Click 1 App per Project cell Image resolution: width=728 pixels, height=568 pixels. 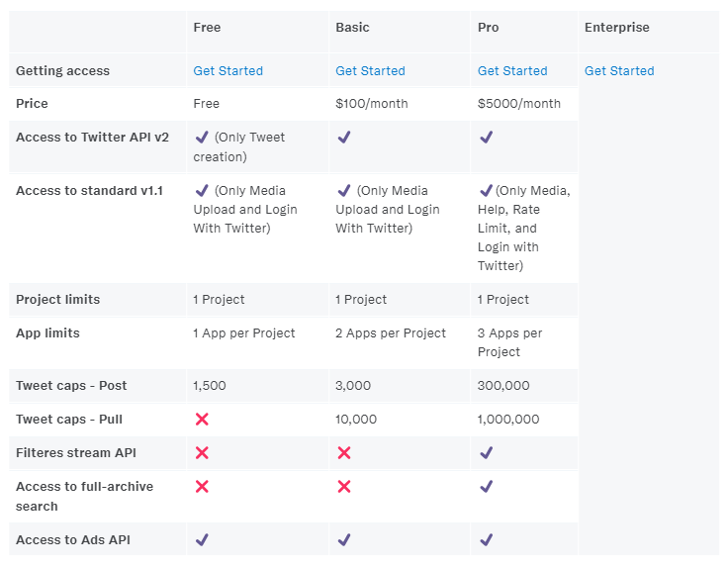tap(243, 333)
